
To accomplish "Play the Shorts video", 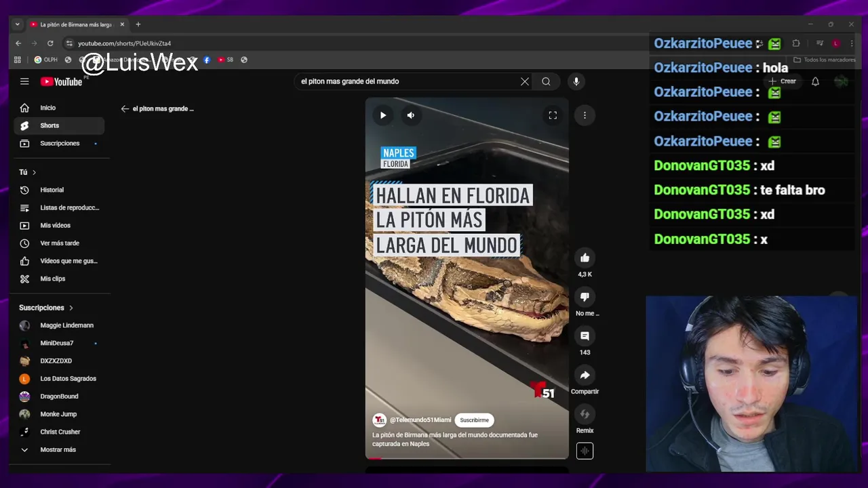I will (x=383, y=115).
